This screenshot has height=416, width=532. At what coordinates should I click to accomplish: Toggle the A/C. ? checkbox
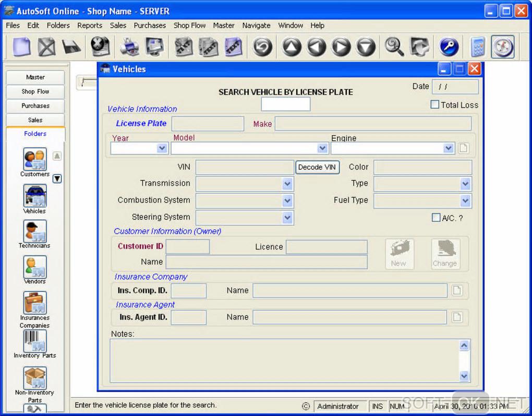pyautogui.click(x=436, y=218)
